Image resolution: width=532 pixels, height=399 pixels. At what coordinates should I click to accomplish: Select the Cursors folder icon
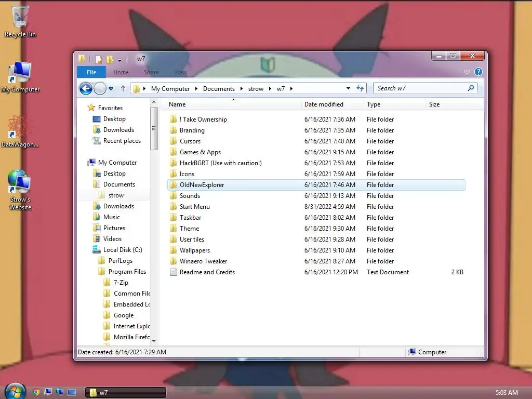(x=173, y=141)
